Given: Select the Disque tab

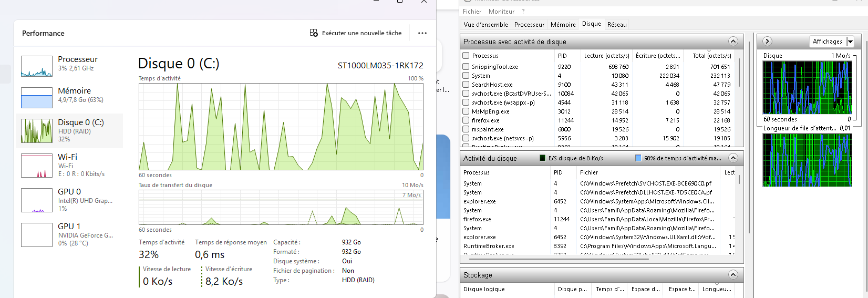Looking at the screenshot, I should [x=591, y=24].
